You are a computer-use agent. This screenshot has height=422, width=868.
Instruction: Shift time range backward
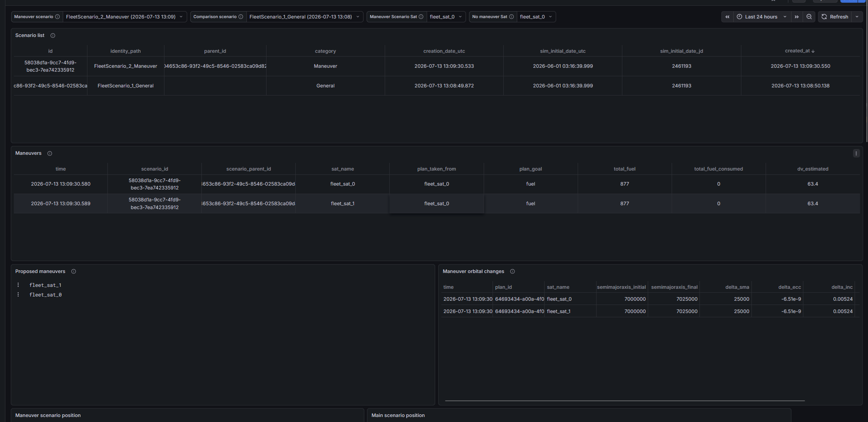tap(727, 17)
